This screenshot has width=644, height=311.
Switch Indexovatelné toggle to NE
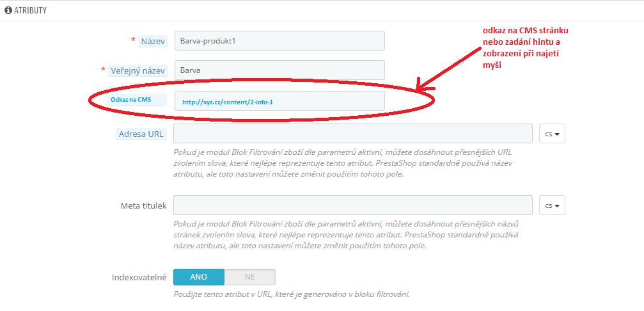(x=249, y=277)
